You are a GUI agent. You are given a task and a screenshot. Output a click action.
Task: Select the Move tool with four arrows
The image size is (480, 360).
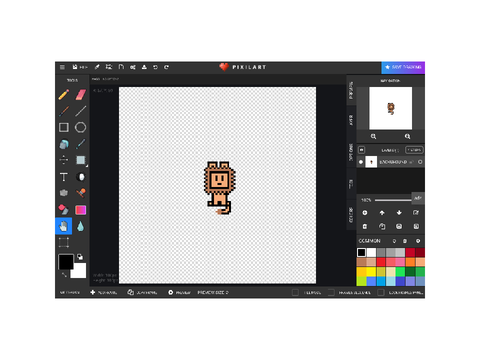coord(64,160)
